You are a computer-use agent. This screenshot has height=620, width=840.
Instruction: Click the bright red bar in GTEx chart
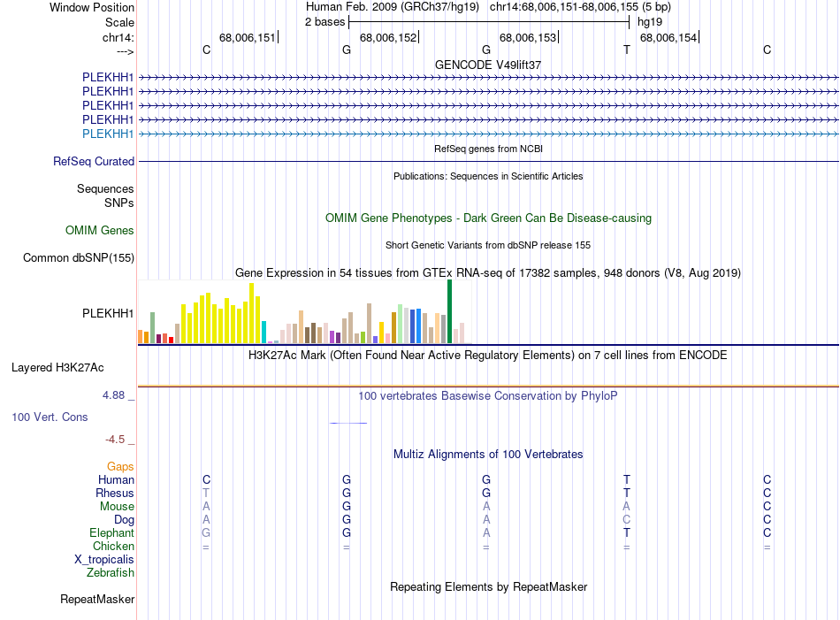tap(171, 340)
